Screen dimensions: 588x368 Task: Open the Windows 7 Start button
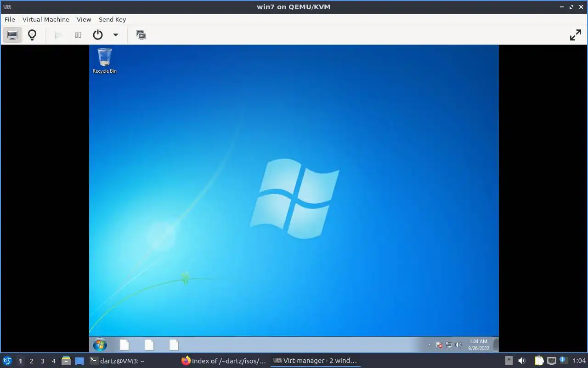tap(100, 345)
